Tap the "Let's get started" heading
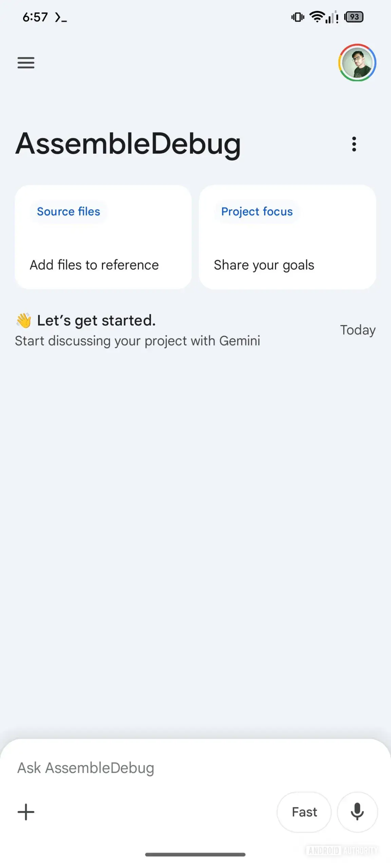 96,320
